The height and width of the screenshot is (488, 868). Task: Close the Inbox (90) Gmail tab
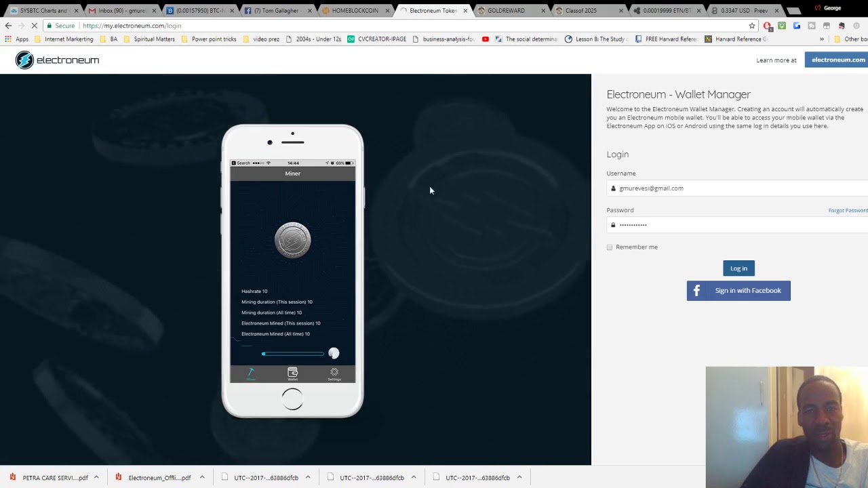[x=154, y=11]
